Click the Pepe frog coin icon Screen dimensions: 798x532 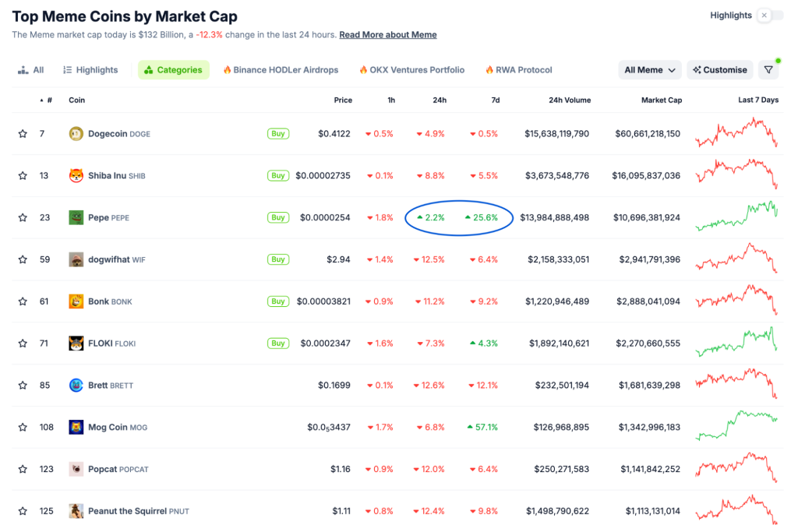point(76,217)
